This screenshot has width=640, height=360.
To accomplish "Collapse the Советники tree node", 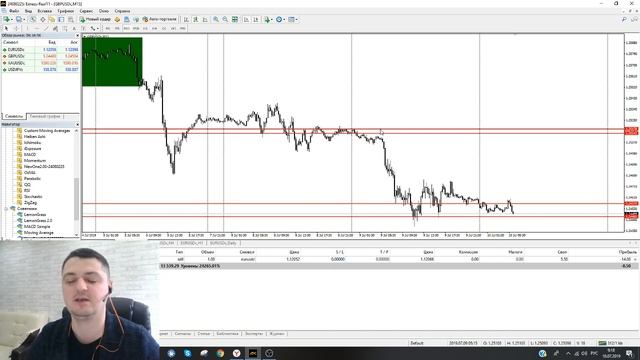I will tap(6, 209).
